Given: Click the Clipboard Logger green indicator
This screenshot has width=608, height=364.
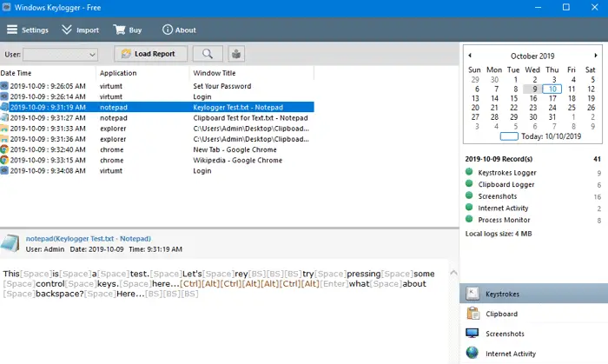Looking at the screenshot, I should [469, 183].
